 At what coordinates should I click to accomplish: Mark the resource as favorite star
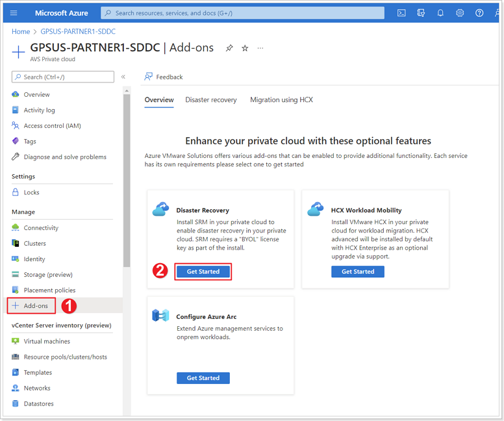[245, 48]
